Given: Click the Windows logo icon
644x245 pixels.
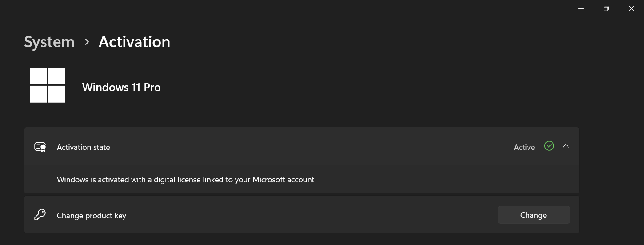Looking at the screenshot, I should coord(48,85).
